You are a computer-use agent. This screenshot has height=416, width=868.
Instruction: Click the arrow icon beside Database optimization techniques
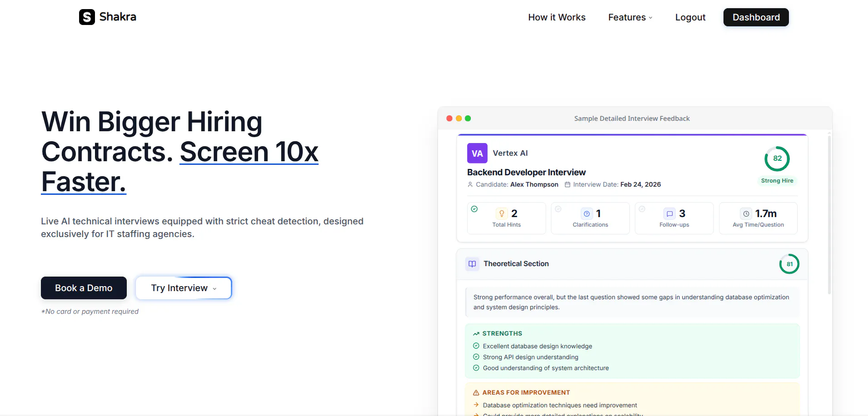[476, 405]
